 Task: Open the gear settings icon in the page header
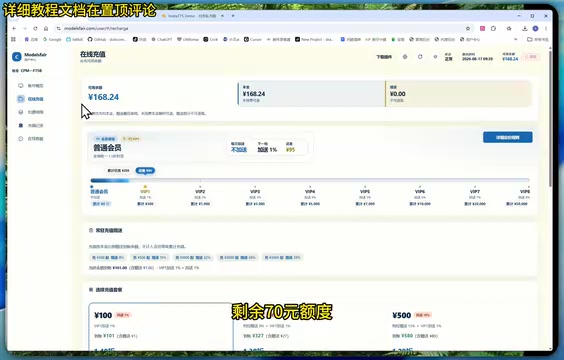coord(405,57)
